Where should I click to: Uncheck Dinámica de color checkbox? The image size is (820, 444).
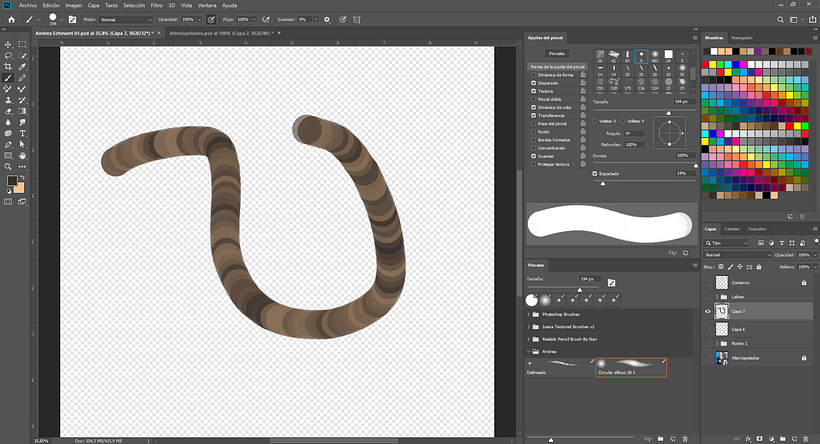533,107
